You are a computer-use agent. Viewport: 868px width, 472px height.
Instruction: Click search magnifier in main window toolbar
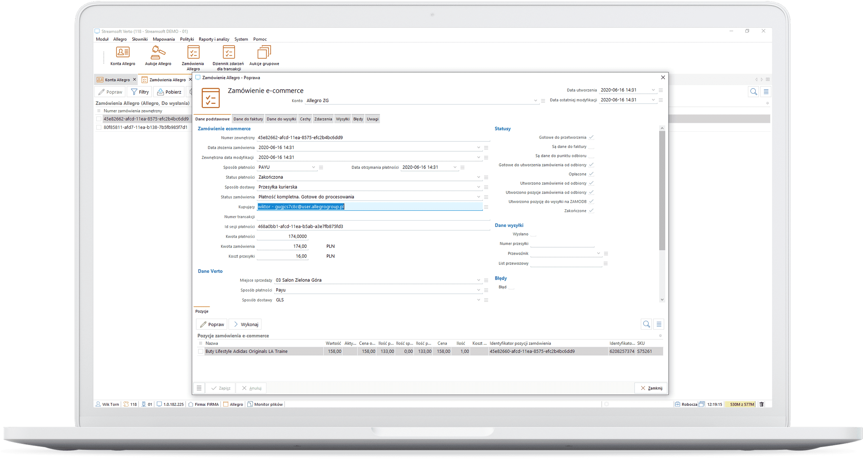[x=754, y=92]
